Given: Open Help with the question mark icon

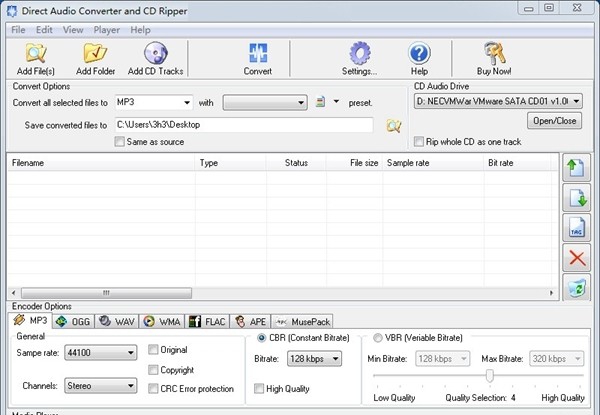Looking at the screenshot, I should pyautogui.click(x=419, y=53).
